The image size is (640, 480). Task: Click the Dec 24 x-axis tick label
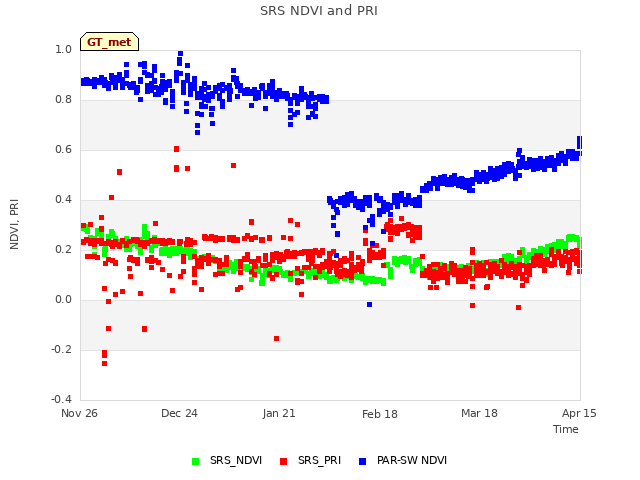tap(179, 413)
